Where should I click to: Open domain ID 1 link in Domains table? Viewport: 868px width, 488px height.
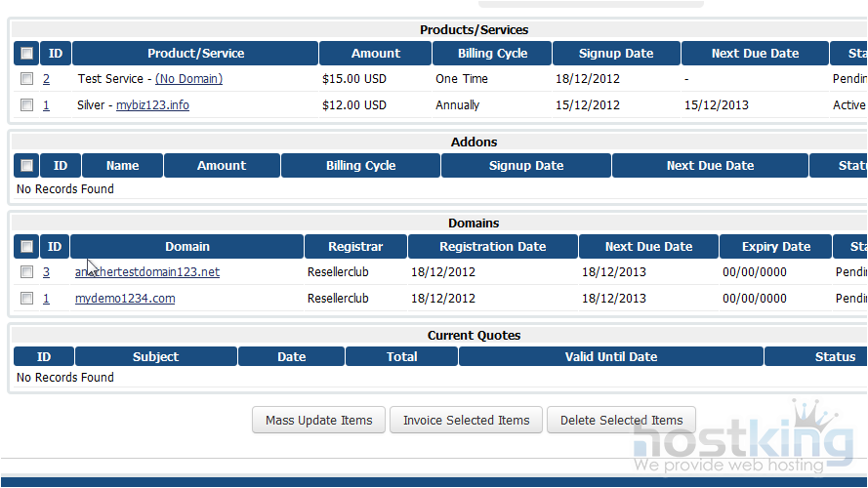tap(46, 299)
